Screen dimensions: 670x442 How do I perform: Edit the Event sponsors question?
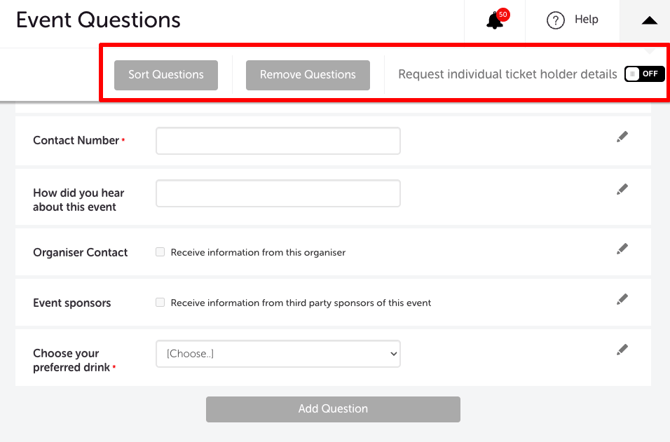pos(622,299)
